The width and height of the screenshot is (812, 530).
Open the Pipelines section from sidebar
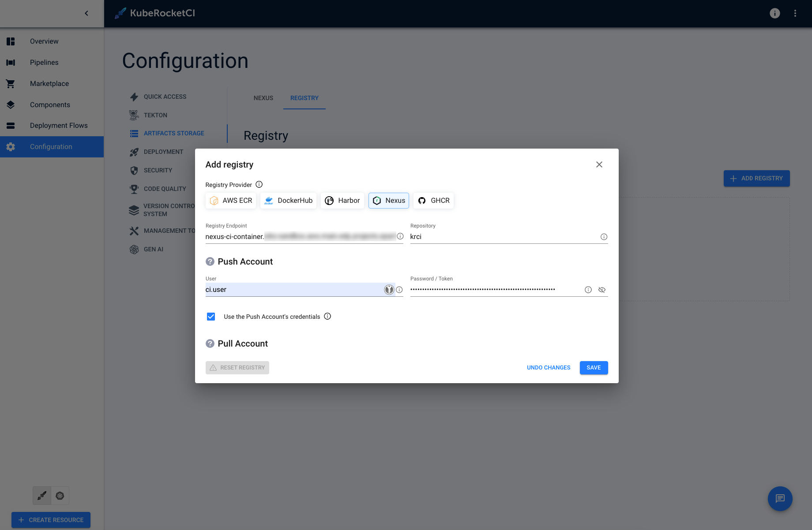[44, 62]
